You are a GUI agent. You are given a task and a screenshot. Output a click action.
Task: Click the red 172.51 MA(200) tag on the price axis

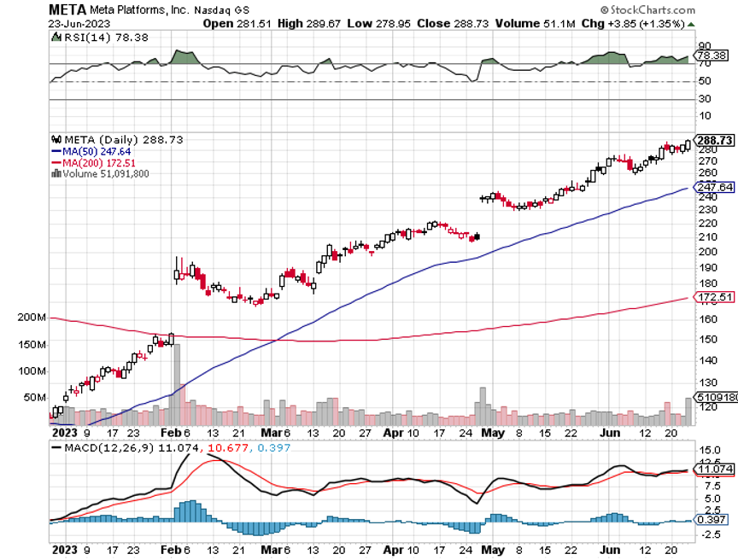(x=714, y=297)
